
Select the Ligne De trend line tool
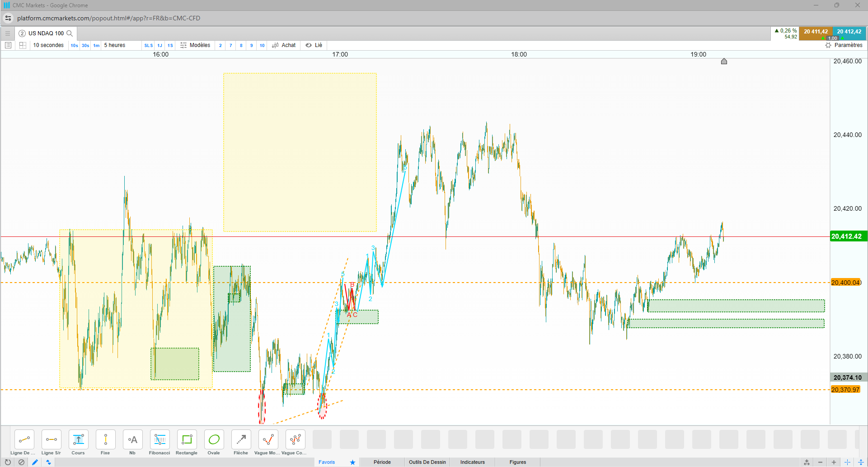(x=24, y=439)
